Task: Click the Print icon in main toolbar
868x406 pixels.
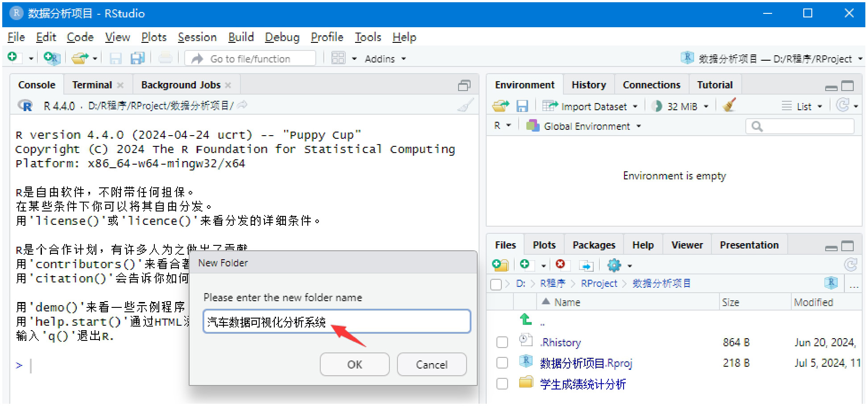Action: point(165,58)
